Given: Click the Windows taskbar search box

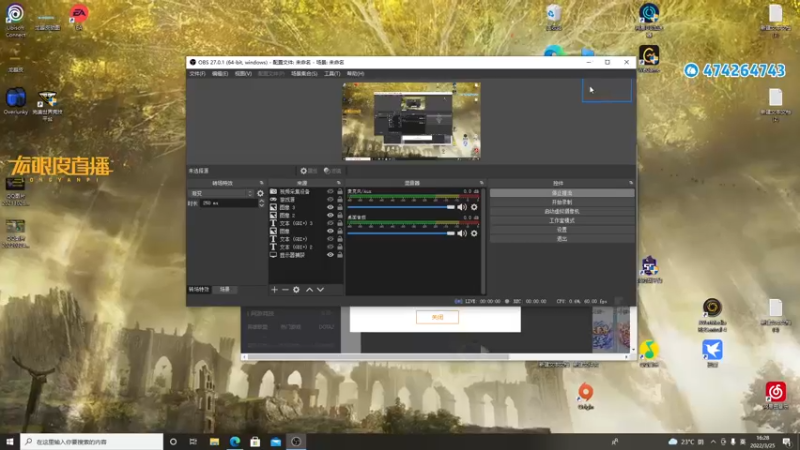Looking at the screenshot, I should point(92,441).
